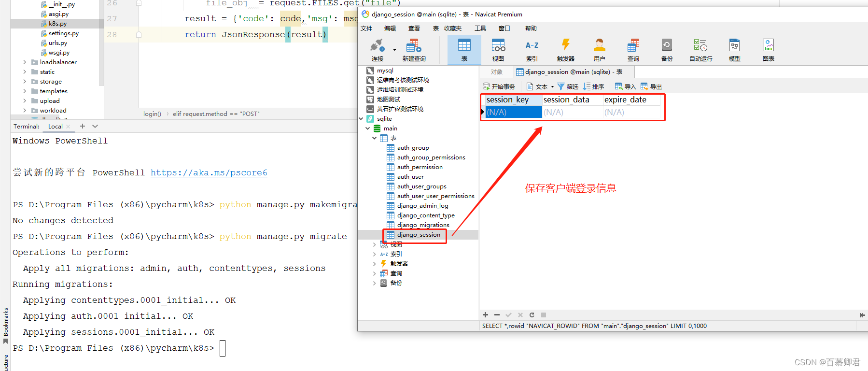Click Begin Transaction button
This screenshot has width=868, height=371.
(x=499, y=86)
